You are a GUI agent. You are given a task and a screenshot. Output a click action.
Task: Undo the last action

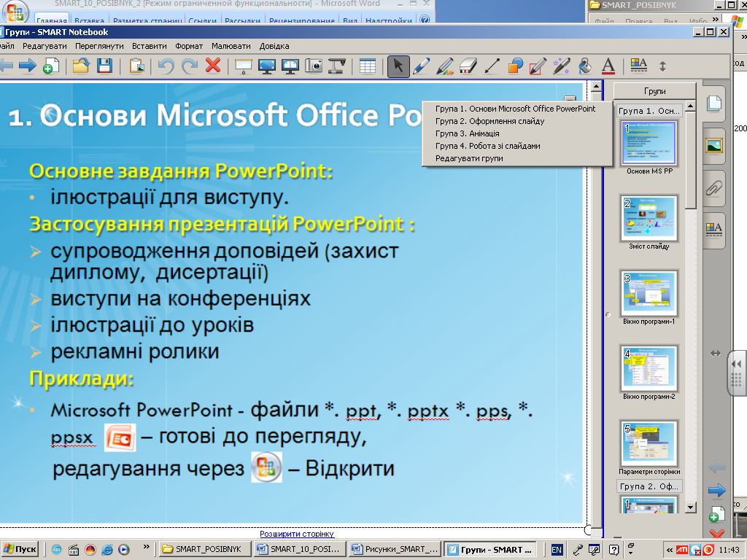pos(166,66)
